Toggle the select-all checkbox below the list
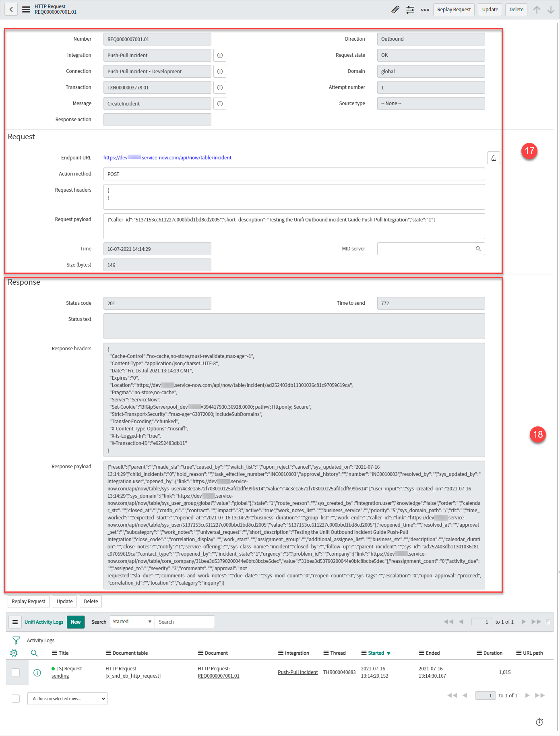 16,699
